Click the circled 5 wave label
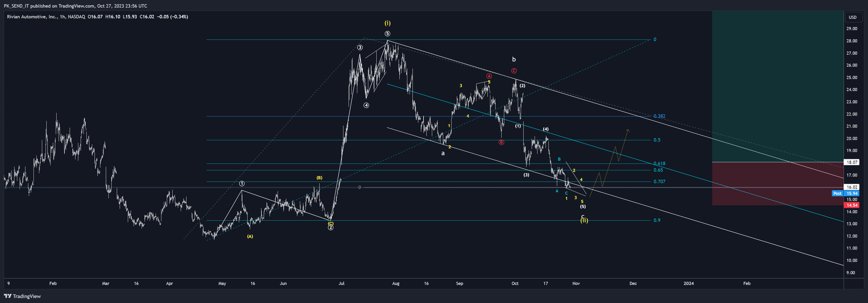 387,34
